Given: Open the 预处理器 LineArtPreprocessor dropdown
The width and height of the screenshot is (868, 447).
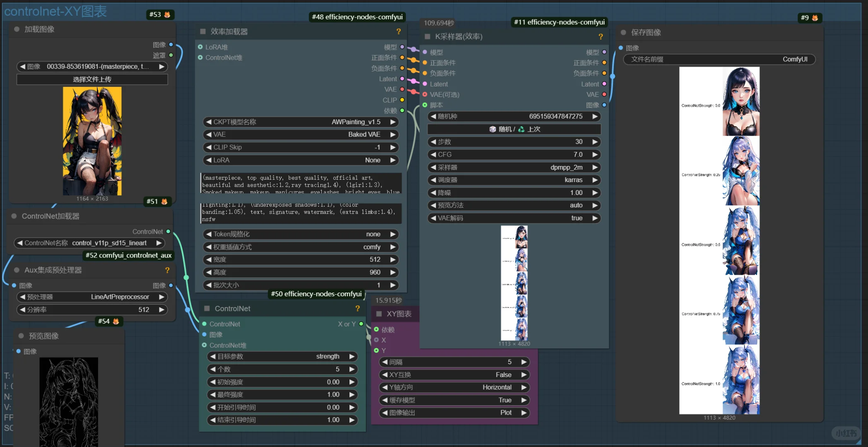Looking at the screenshot, I should (92, 297).
